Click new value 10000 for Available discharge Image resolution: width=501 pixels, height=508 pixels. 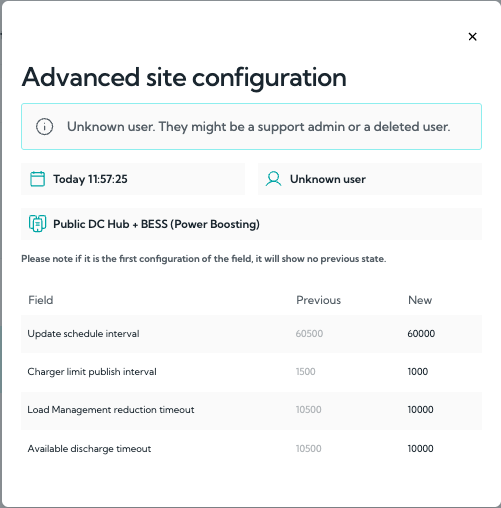click(420, 449)
